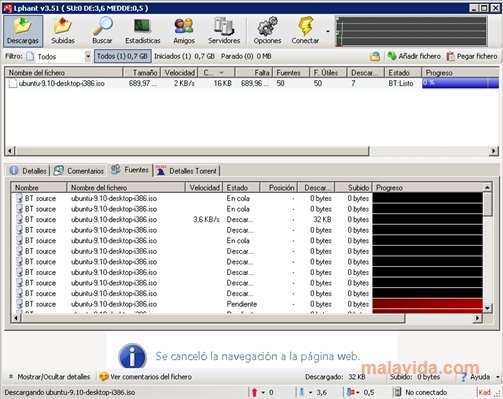503x399 pixels.
Task: Sort by Nombre del fichero column in downloads list
Action: (64, 72)
